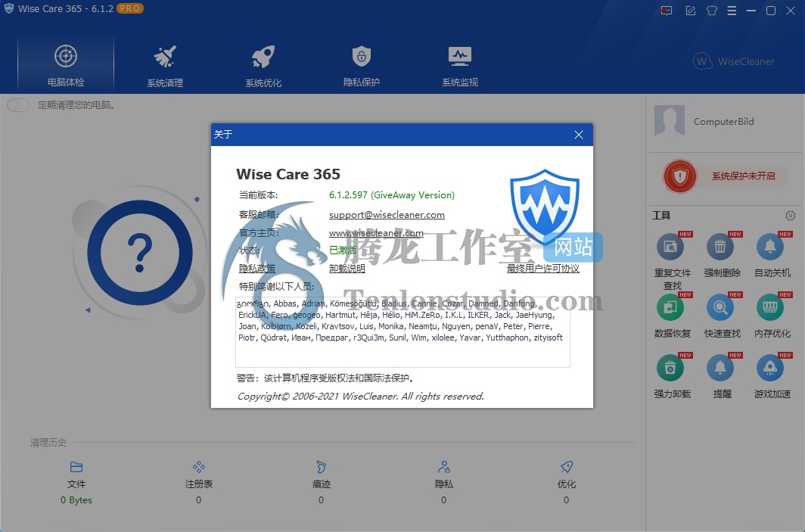Open the 卸载说明 uninstall notes link

pyautogui.click(x=347, y=268)
